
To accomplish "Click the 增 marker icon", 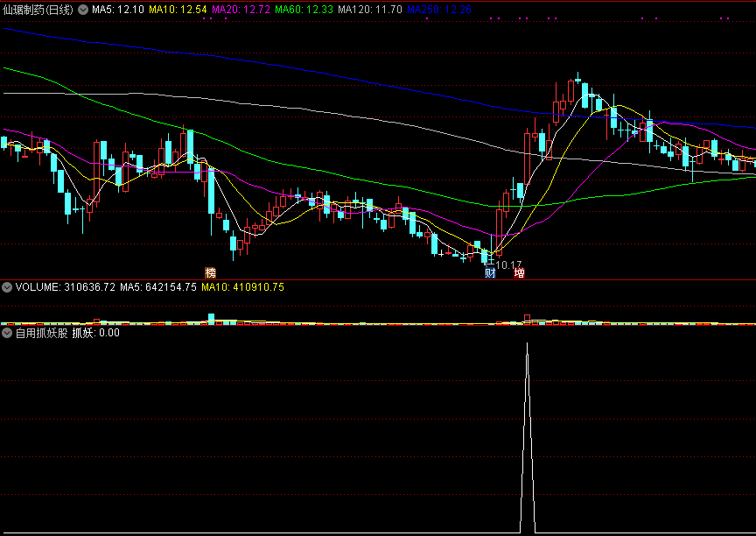I will tap(519, 273).
